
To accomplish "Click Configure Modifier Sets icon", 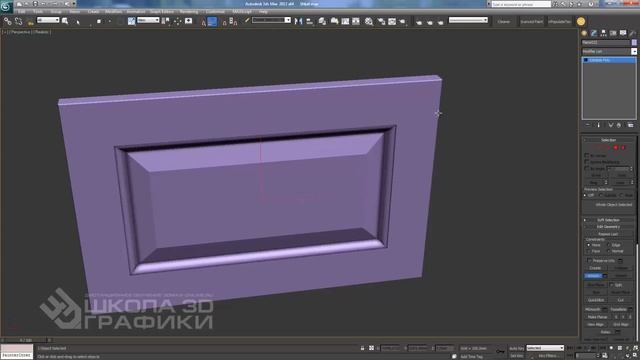I will point(631,125).
